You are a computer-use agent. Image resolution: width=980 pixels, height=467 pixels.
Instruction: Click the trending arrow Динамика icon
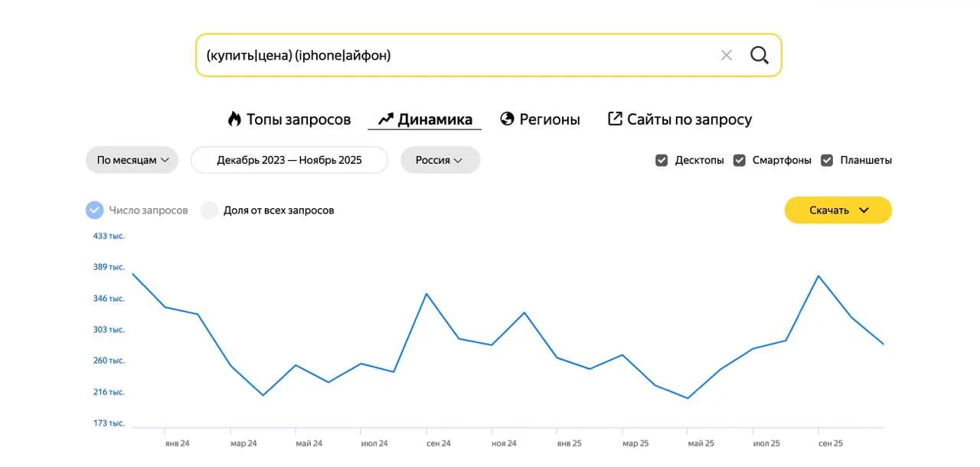[x=386, y=119]
